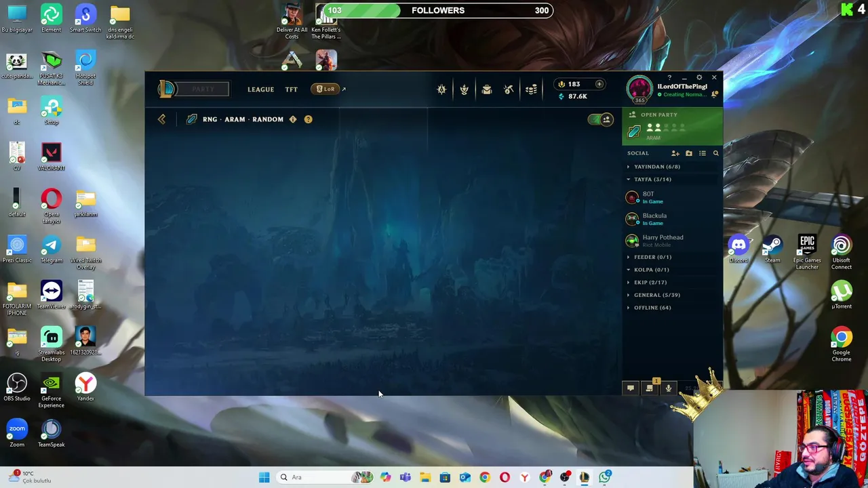Open Zoom desktop shortcut
This screenshot has width=868, height=488.
(x=17, y=433)
